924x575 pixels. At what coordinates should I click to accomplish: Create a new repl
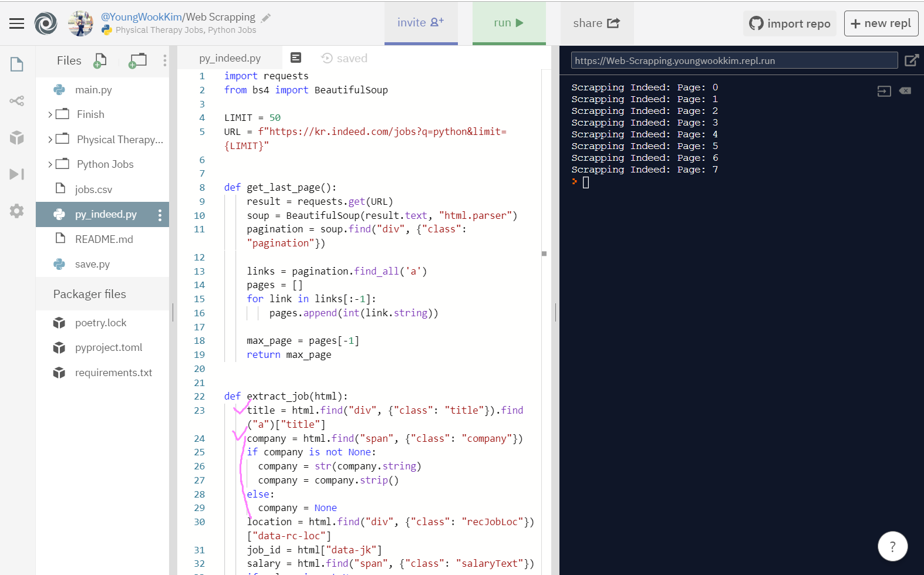coord(881,23)
